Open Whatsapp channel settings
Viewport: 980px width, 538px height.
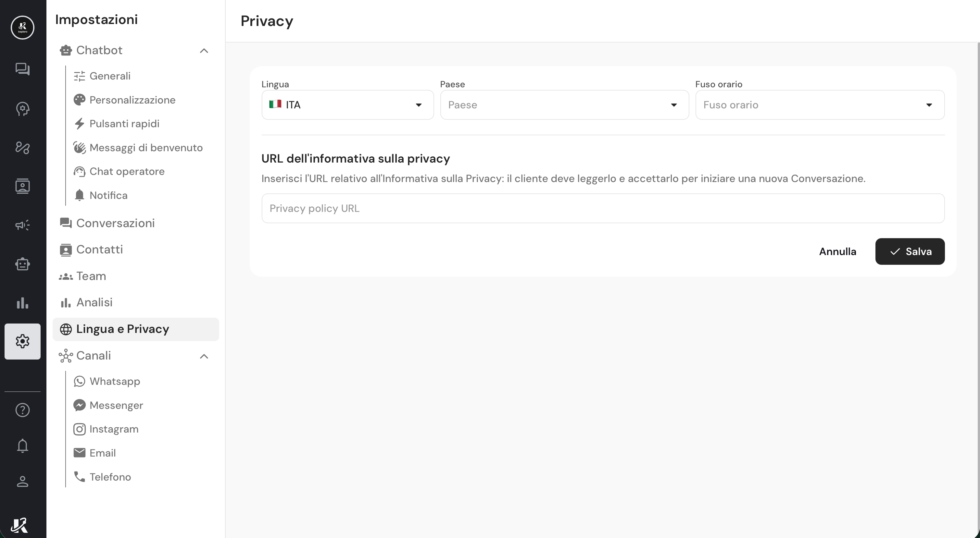tap(115, 381)
